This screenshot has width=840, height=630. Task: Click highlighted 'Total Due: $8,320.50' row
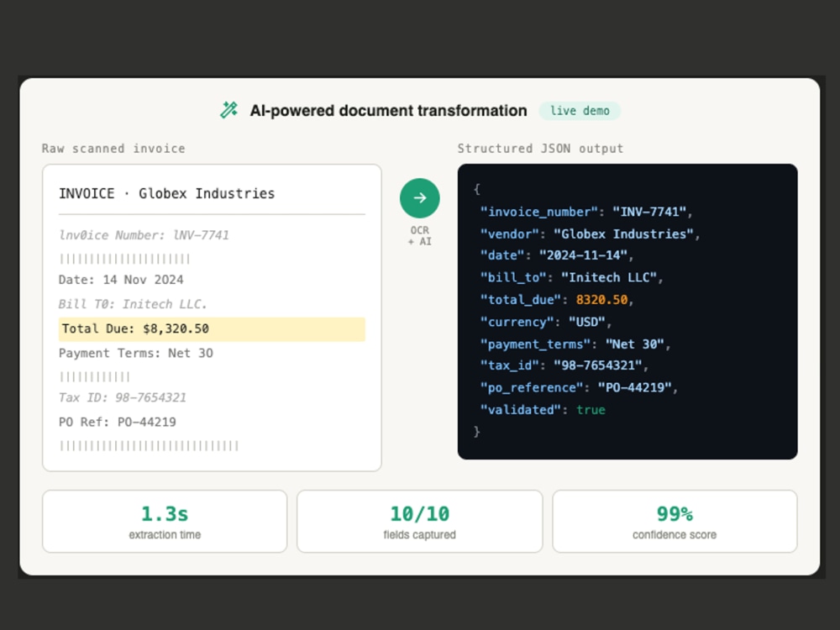click(x=212, y=329)
